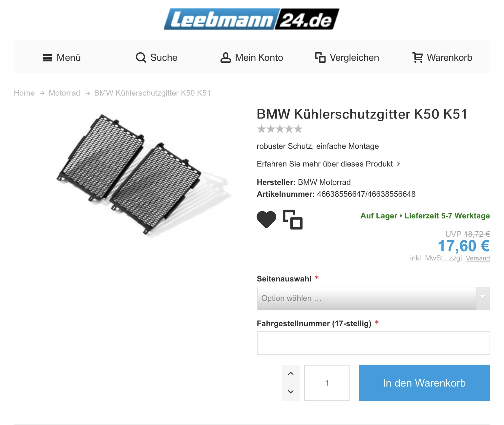The image size is (504, 425).
Task: Decrease quantity with down arrow
Action: pyautogui.click(x=291, y=392)
